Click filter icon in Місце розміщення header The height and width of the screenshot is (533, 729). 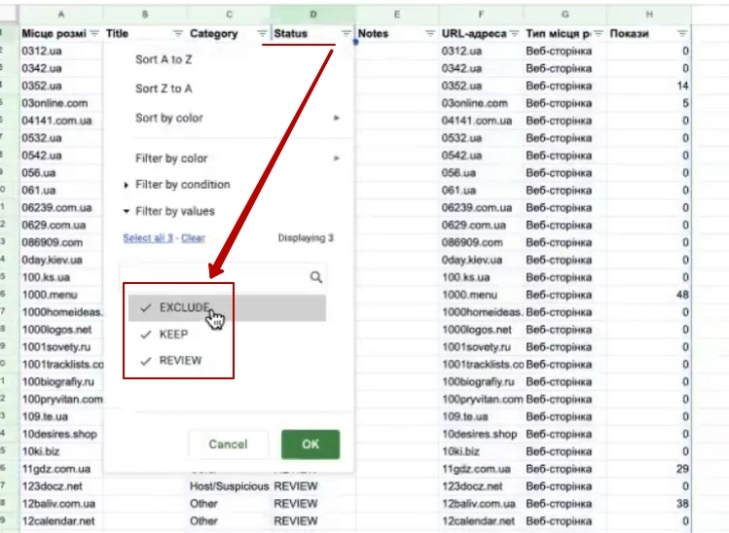pos(94,34)
